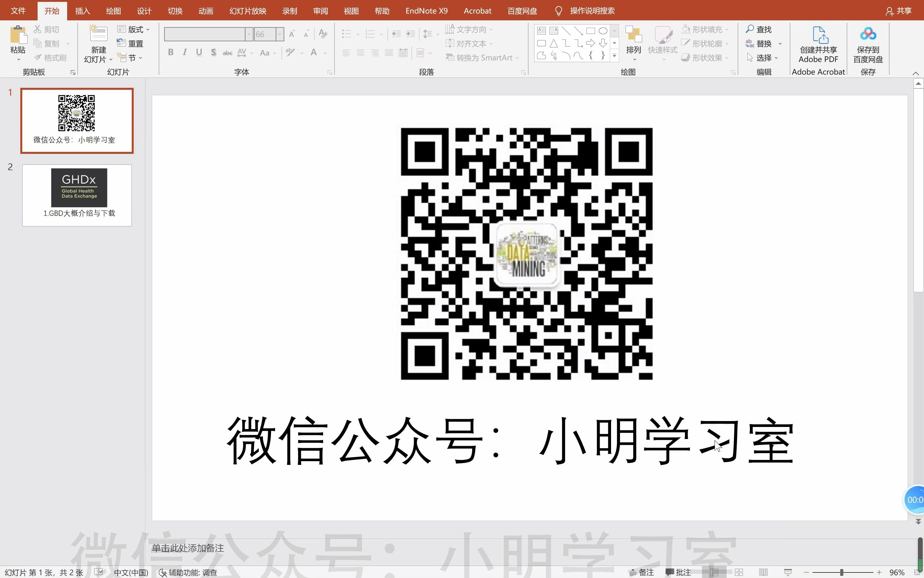Click Create and Share Adobe PDF
Image resolution: width=924 pixels, height=578 pixels.
(818, 44)
